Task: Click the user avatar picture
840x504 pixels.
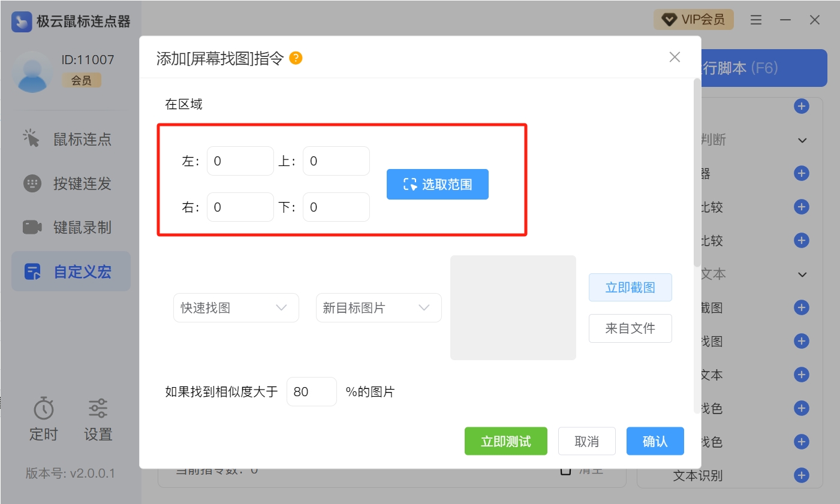Action: coord(32,72)
